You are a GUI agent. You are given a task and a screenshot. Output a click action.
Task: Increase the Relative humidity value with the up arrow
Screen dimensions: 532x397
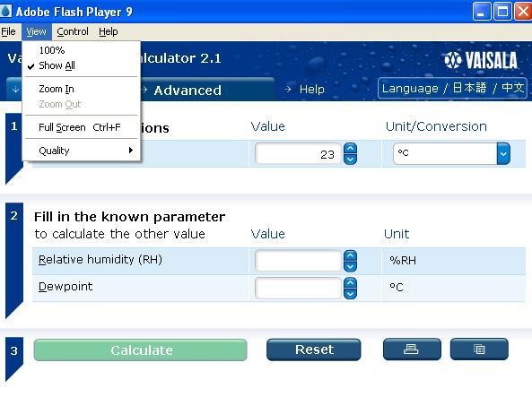pos(350,255)
